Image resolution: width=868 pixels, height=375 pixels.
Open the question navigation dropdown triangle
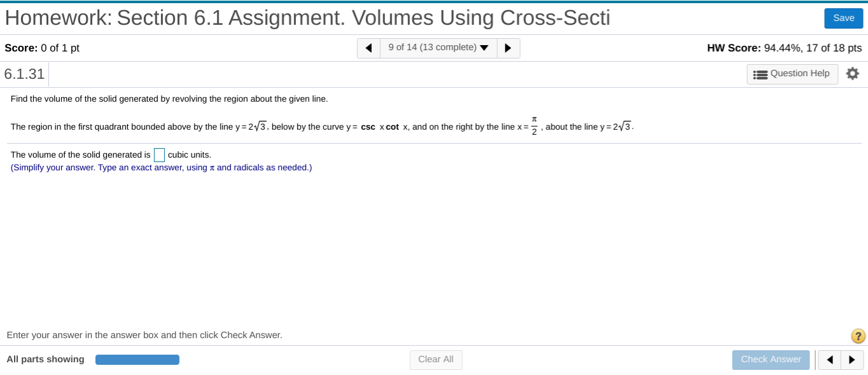tap(484, 47)
